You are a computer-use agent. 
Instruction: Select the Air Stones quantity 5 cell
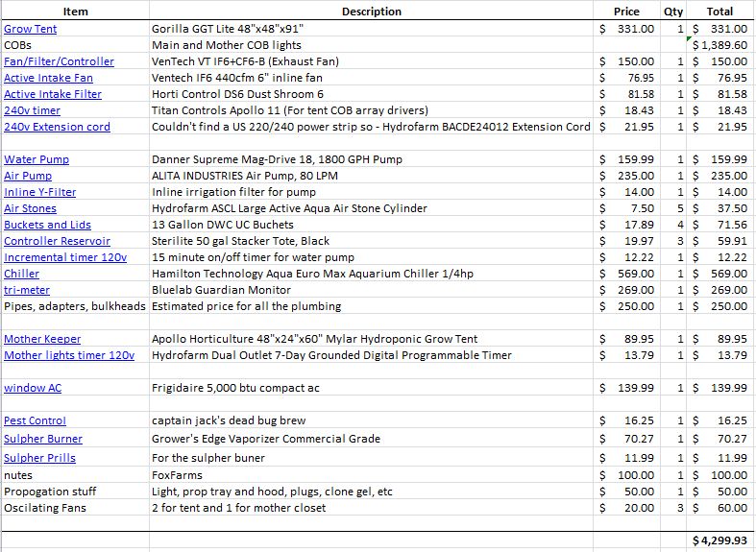click(x=673, y=208)
